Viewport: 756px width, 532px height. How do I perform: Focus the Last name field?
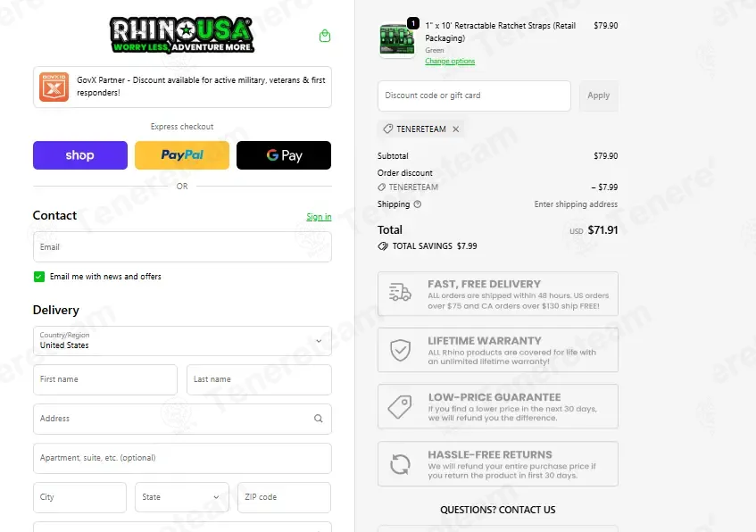tap(259, 379)
